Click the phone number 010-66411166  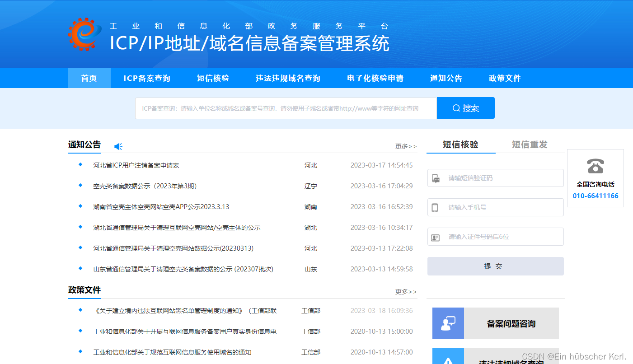pos(595,196)
